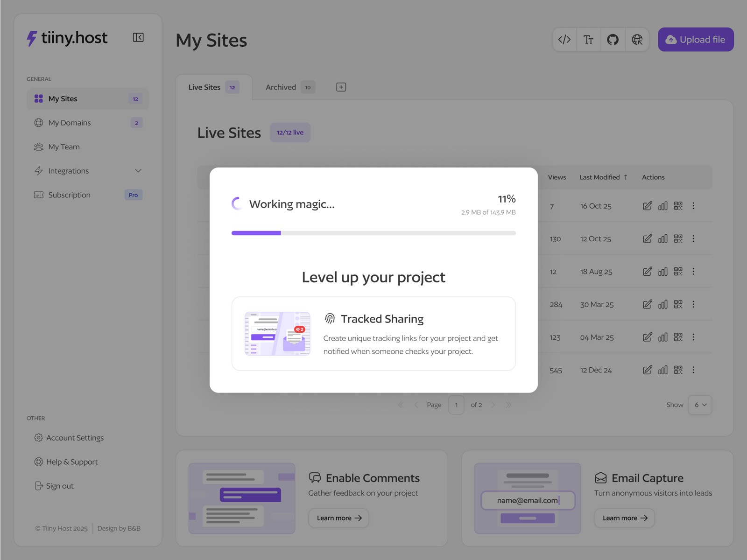747x560 pixels.
Task: Open the Show entries count dropdown
Action: pos(700,405)
